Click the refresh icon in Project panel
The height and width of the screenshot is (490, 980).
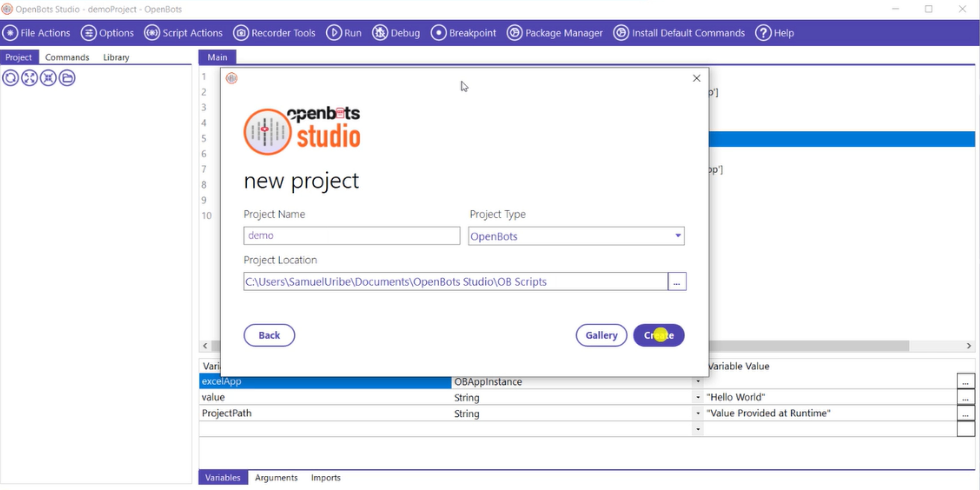click(10, 78)
